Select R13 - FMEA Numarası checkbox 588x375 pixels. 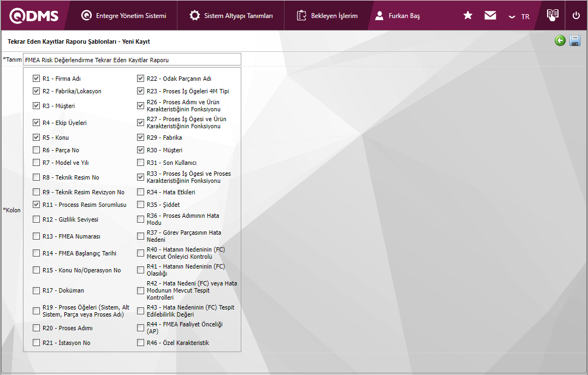(37, 236)
